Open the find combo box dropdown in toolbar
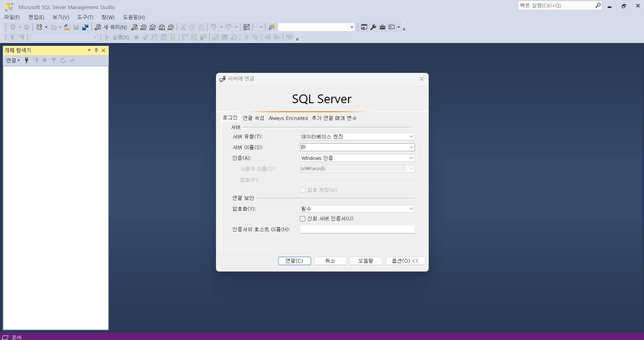Image resolution: width=644 pixels, height=340 pixels. click(x=352, y=27)
